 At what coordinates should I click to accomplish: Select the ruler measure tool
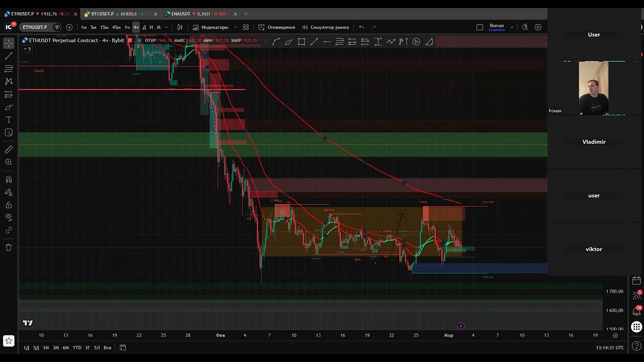click(x=9, y=149)
